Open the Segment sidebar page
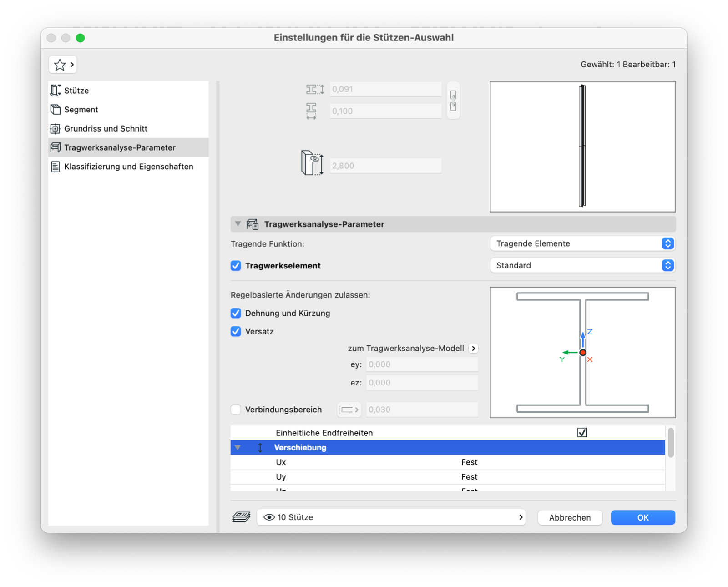 (128, 110)
